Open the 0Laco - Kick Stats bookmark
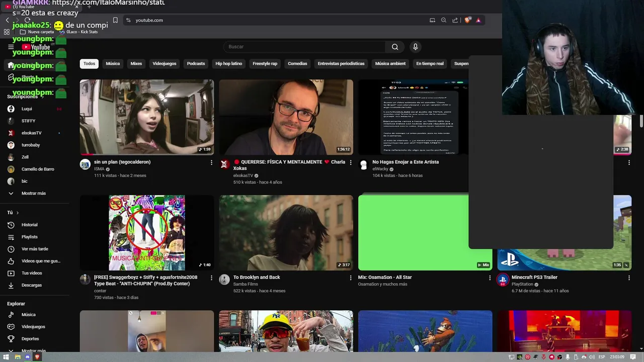The width and height of the screenshot is (644, 362). [78, 32]
